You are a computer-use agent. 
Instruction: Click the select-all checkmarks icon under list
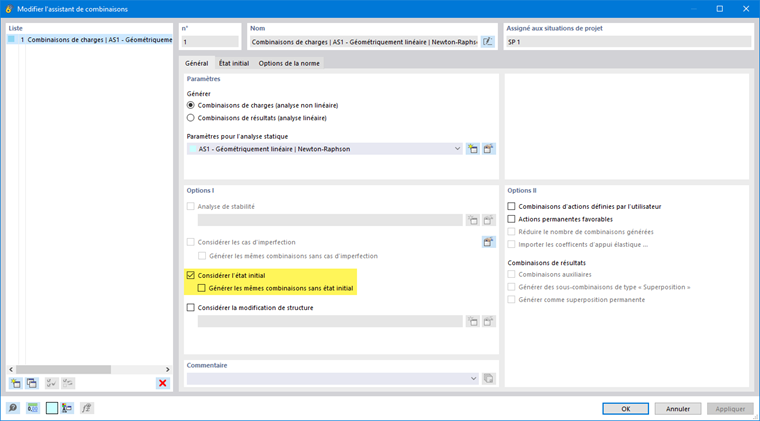[x=51, y=383]
